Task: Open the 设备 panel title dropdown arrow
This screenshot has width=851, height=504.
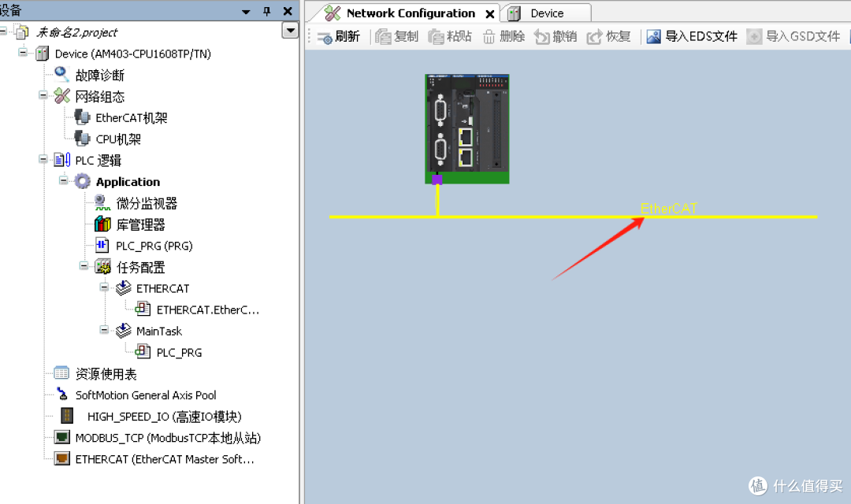Action: 246,11
